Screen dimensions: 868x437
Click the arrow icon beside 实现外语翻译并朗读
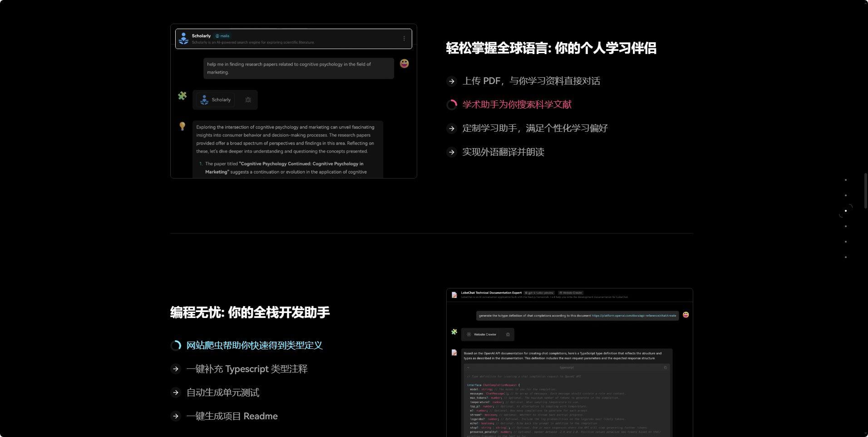point(451,152)
